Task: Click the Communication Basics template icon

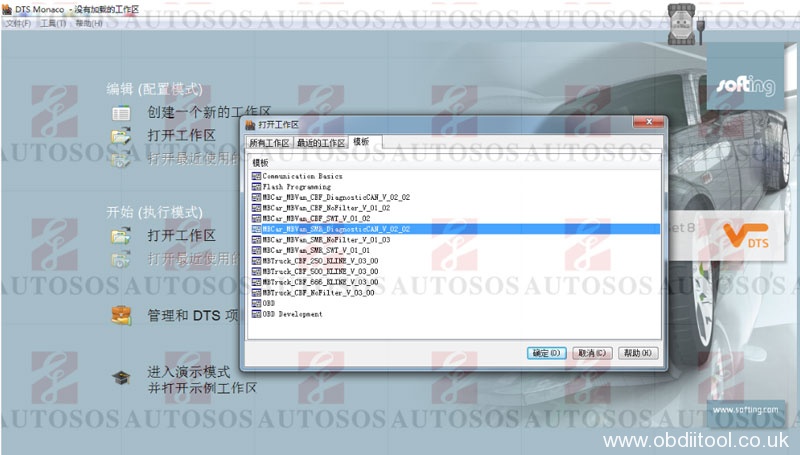Action: click(256, 176)
